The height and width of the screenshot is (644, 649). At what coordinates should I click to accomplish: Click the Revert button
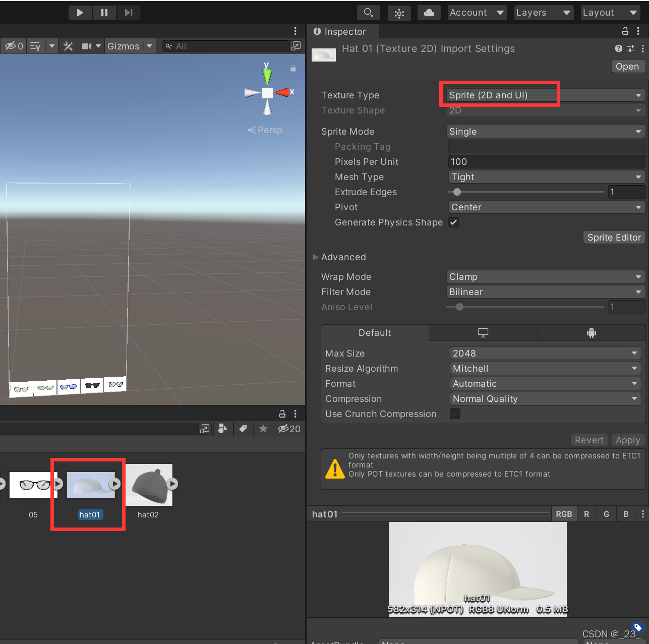click(589, 440)
